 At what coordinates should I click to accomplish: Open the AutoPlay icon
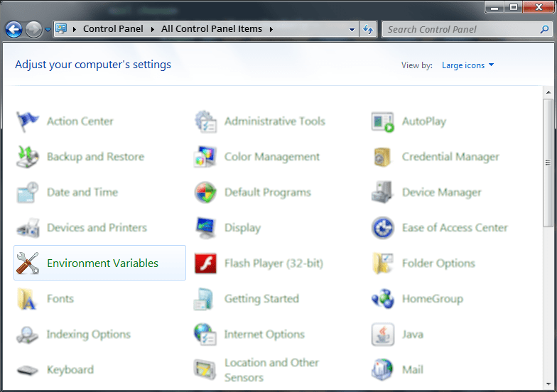382,122
